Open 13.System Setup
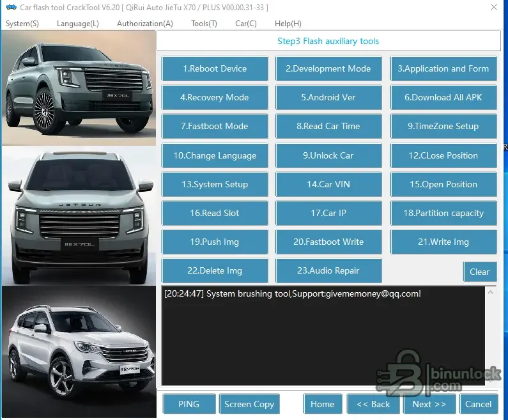The height and width of the screenshot is (420, 508). [x=215, y=184]
